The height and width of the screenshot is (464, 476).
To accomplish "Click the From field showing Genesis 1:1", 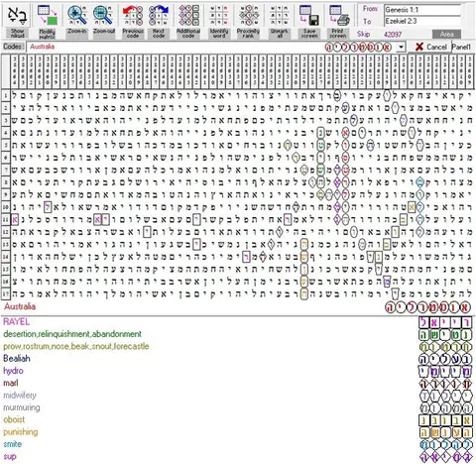I will point(422,10).
